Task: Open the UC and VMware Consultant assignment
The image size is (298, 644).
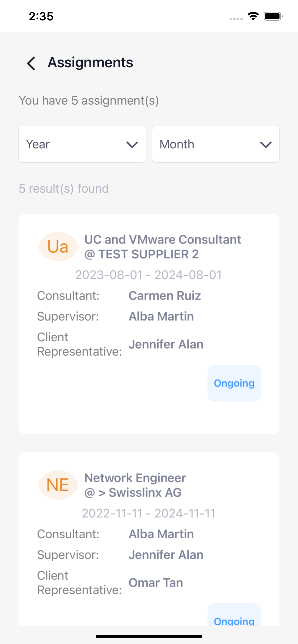Action: [x=163, y=247]
